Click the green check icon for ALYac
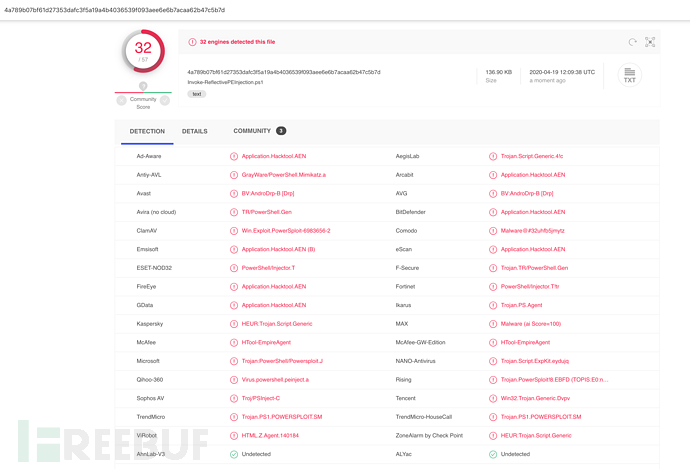This screenshot has height=469, width=690. click(493, 454)
